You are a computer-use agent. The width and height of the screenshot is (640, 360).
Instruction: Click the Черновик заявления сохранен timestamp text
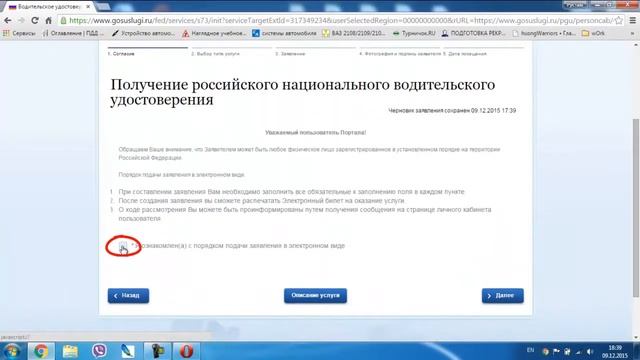pyautogui.click(x=452, y=111)
